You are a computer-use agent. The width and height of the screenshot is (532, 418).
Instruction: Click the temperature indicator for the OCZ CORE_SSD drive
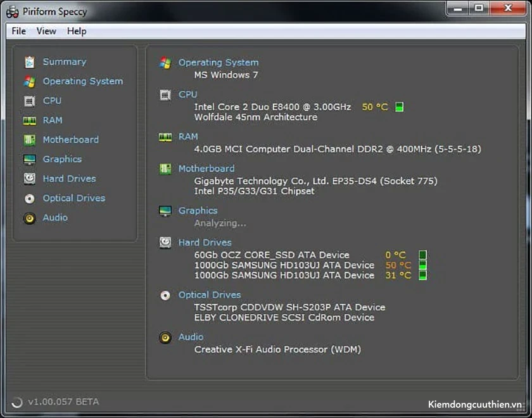(x=422, y=255)
